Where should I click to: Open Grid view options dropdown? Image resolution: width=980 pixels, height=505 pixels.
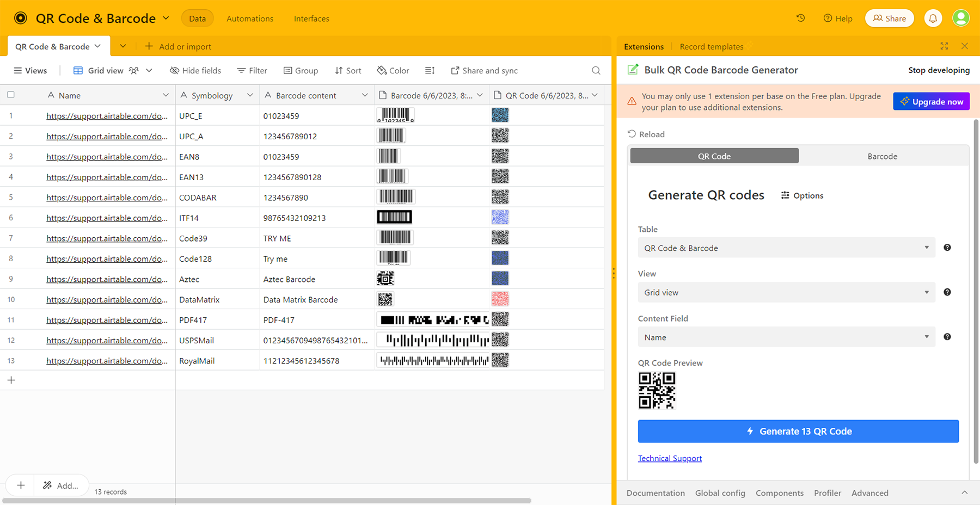pyautogui.click(x=149, y=70)
